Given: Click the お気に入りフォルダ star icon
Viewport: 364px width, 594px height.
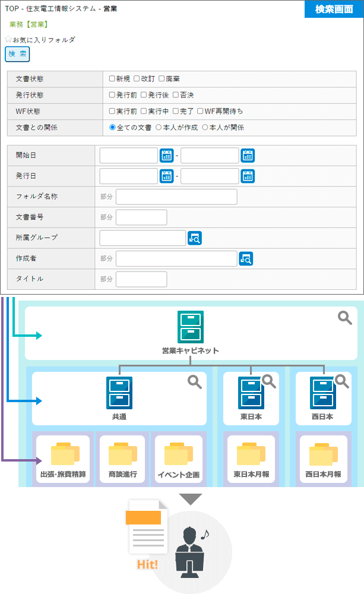Looking at the screenshot, I should pos(8,39).
